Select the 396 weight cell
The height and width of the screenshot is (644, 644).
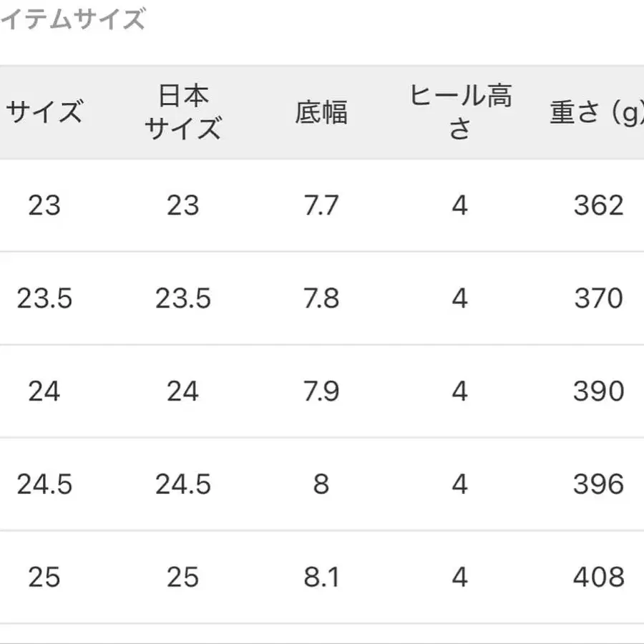coord(599,484)
